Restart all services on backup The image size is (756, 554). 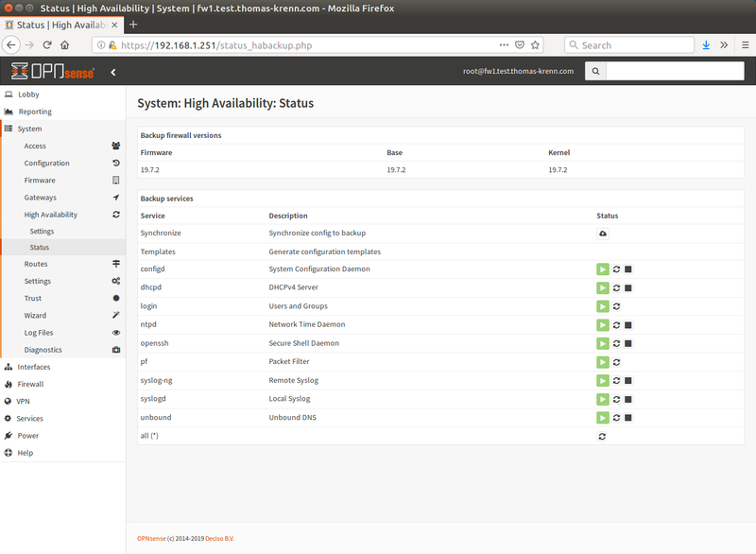click(602, 437)
